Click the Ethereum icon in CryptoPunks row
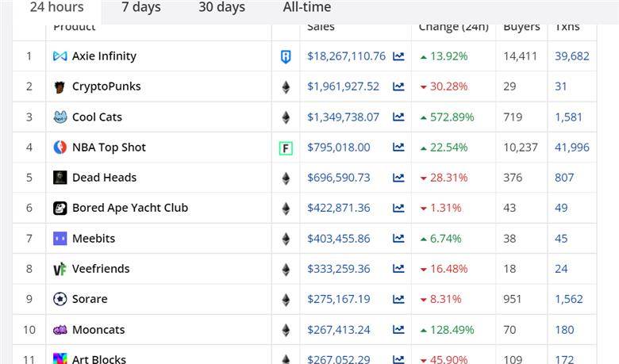The height and width of the screenshot is (364, 619). (x=286, y=86)
